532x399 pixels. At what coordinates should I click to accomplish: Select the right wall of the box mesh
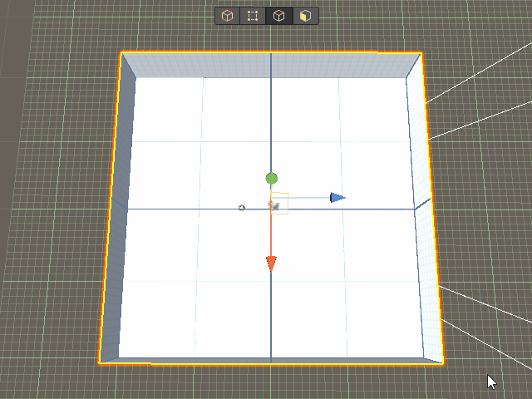pos(426,208)
